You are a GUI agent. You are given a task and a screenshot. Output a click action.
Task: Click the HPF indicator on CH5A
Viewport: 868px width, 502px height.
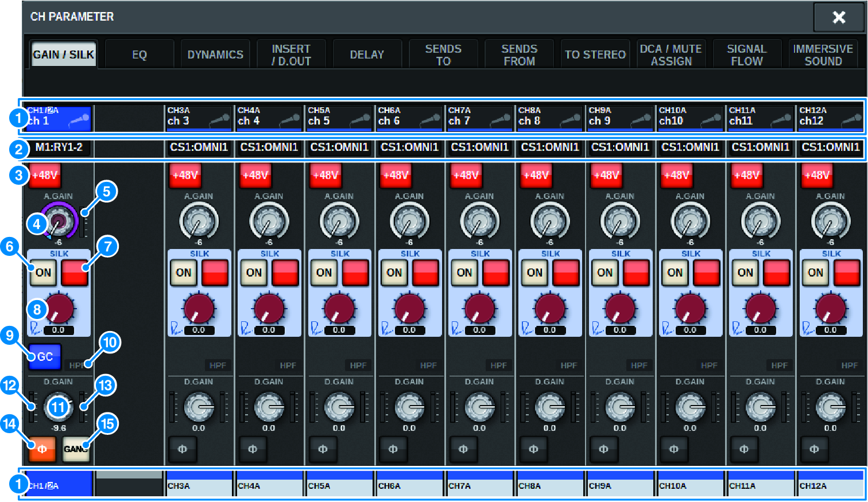pyautogui.click(x=358, y=365)
